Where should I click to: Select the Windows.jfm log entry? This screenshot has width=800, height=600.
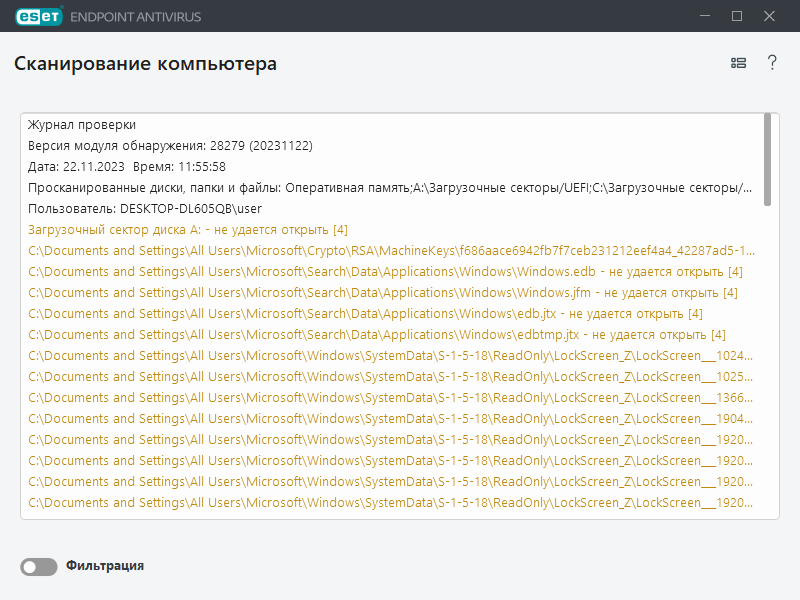coord(383,293)
